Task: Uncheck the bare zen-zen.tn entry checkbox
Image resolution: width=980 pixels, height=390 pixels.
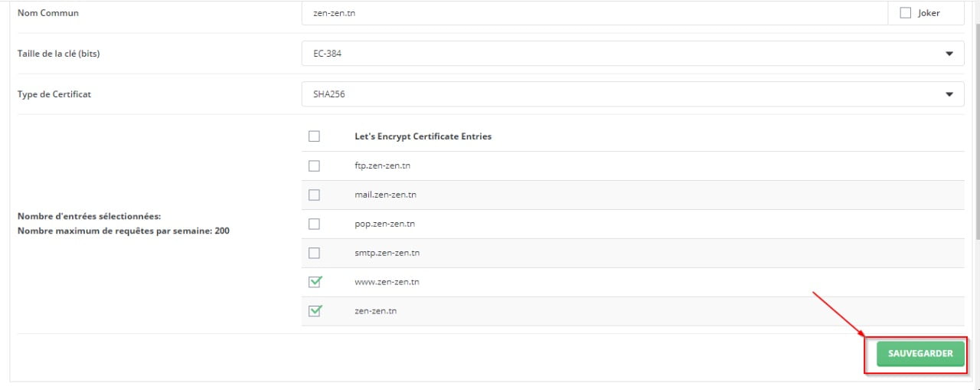Action: pos(314,311)
